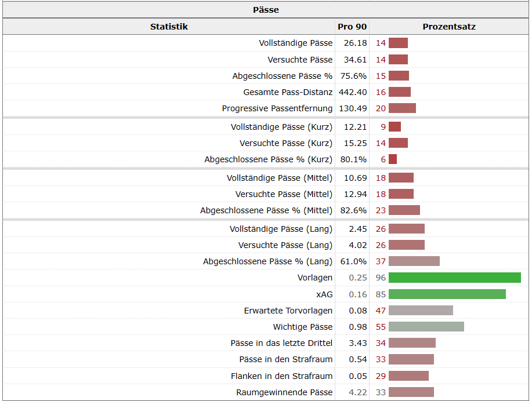The image size is (532, 401).
Task: Click the 10.69 medium passes value
Action: [355, 178]
